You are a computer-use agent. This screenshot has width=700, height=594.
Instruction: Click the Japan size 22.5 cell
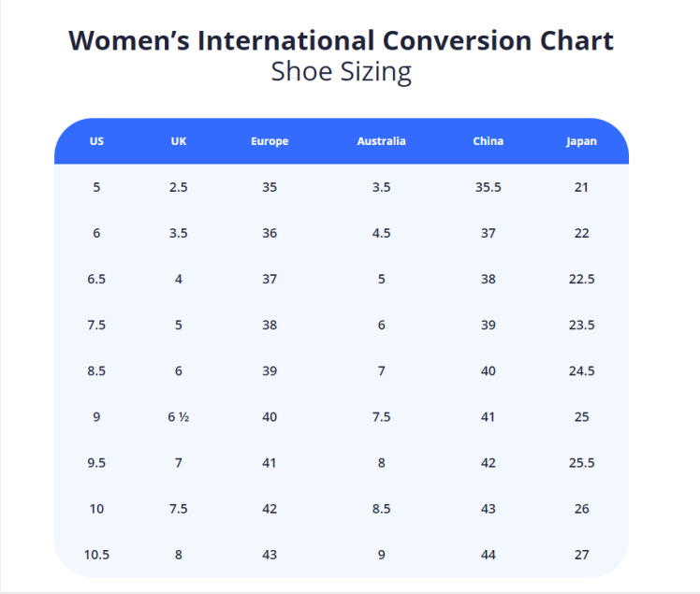coord(581,279)
